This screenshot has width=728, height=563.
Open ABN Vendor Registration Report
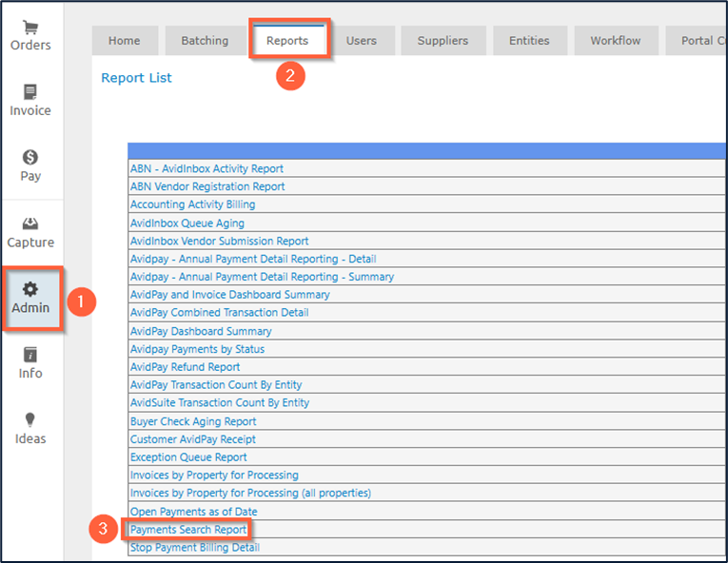[207, 187]
